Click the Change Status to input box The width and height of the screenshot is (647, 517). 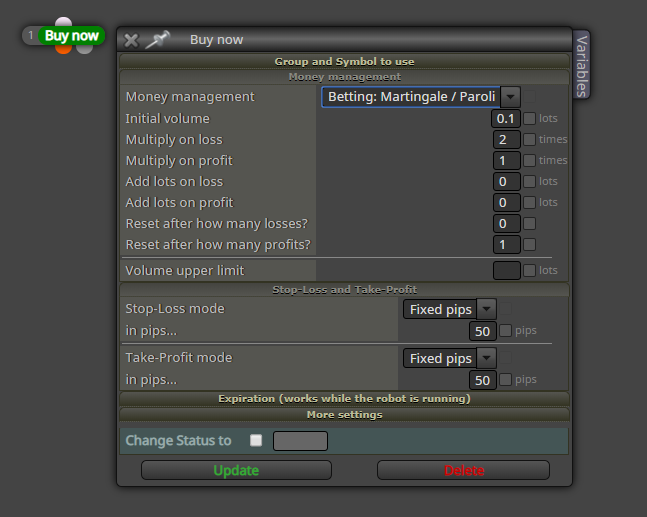click(x=300, y=441)
